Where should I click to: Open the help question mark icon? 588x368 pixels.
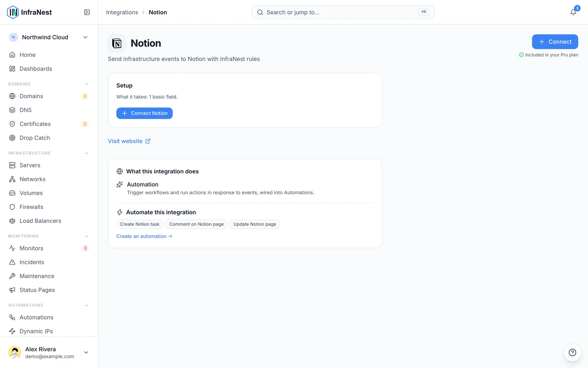tap(572, 352)
